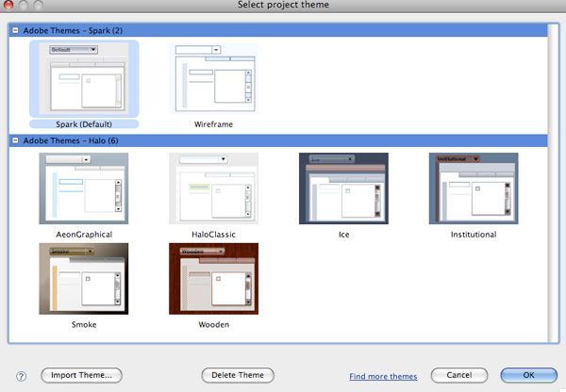
Task: Choose the Ice theme thumbnail
Action: tap(344, 188)
